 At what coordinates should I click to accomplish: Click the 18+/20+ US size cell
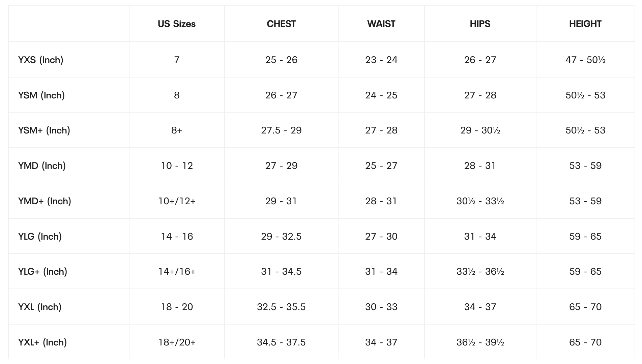click(x=177, y=342)
